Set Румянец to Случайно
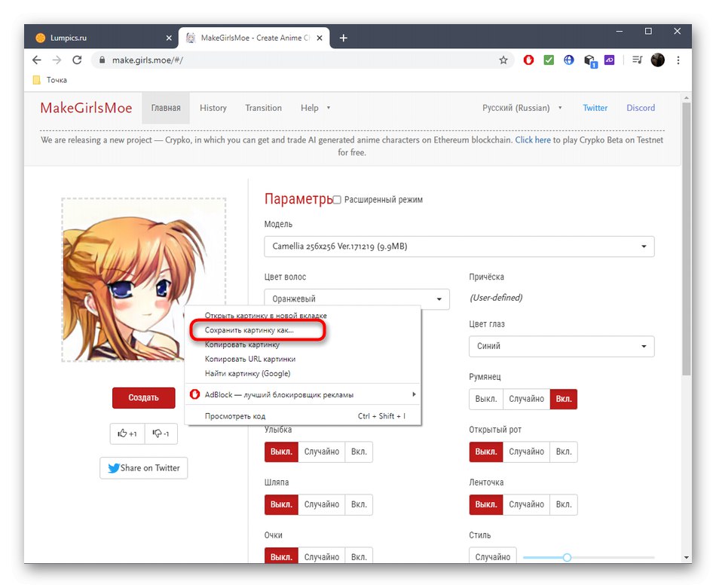Viewport: 716px width, 588px height. coord(527,399)
